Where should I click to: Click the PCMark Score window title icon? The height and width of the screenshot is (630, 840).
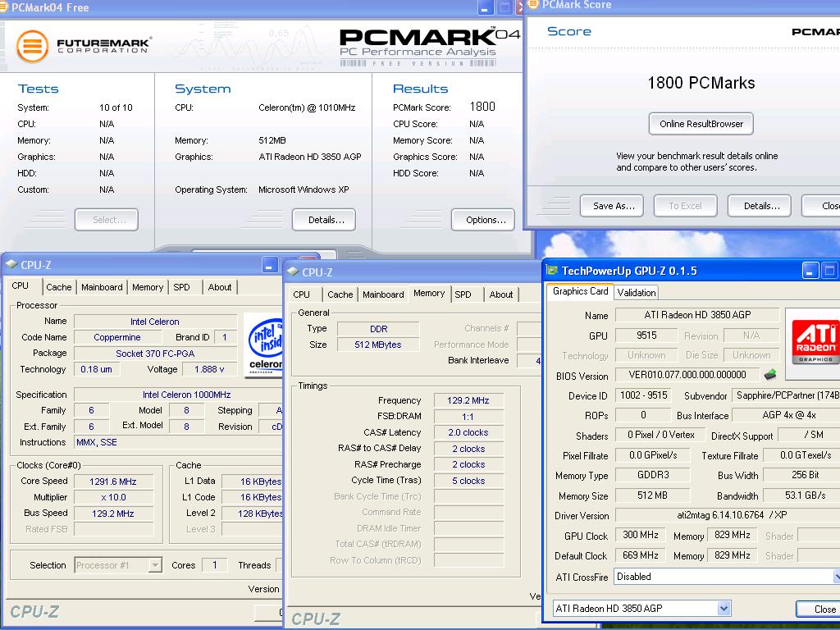(532, 5)
